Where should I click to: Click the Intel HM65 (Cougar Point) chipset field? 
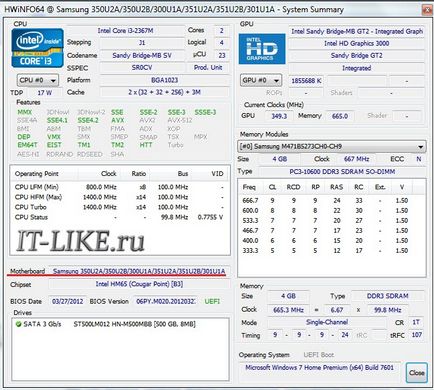click(x=139, y=284)
